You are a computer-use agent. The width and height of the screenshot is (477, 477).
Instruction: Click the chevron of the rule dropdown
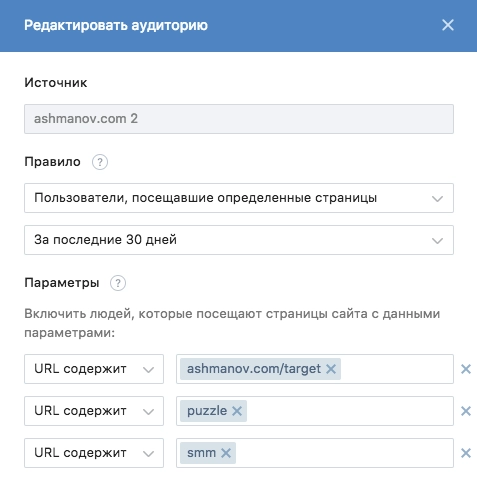click(437, 199)
